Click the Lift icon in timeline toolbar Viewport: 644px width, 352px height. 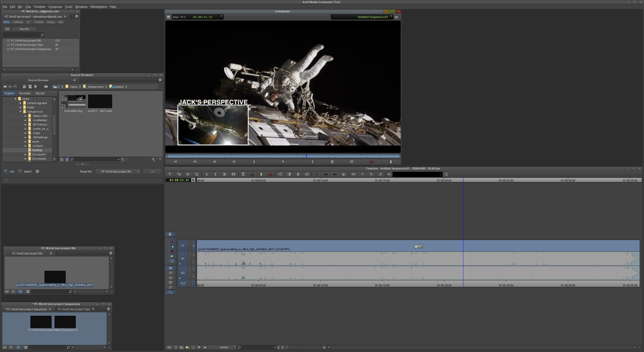point(270,174)
